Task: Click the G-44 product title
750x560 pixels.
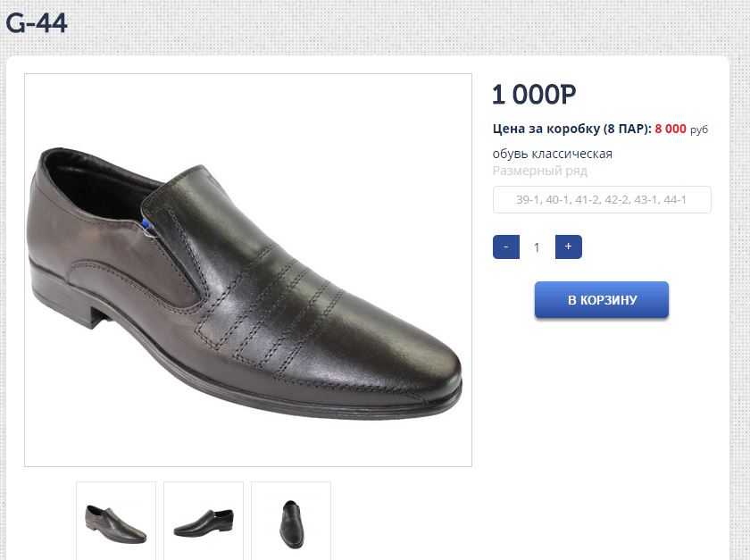Action: 37,23
